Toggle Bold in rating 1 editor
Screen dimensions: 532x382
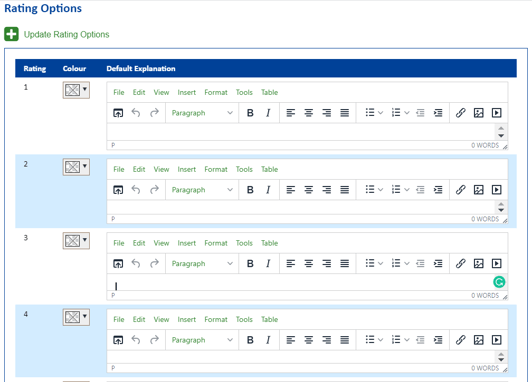(x=250, y=113)
